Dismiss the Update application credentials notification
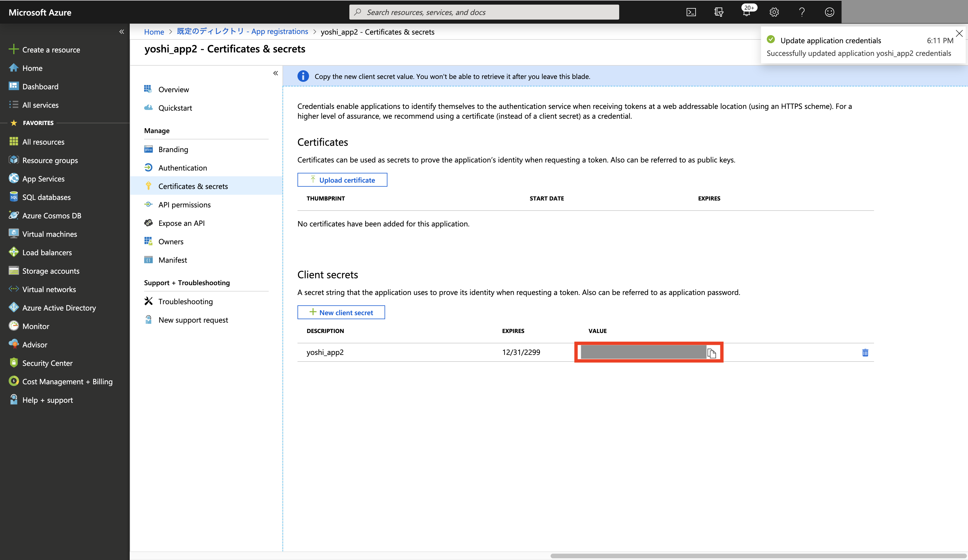 [959, 33]
